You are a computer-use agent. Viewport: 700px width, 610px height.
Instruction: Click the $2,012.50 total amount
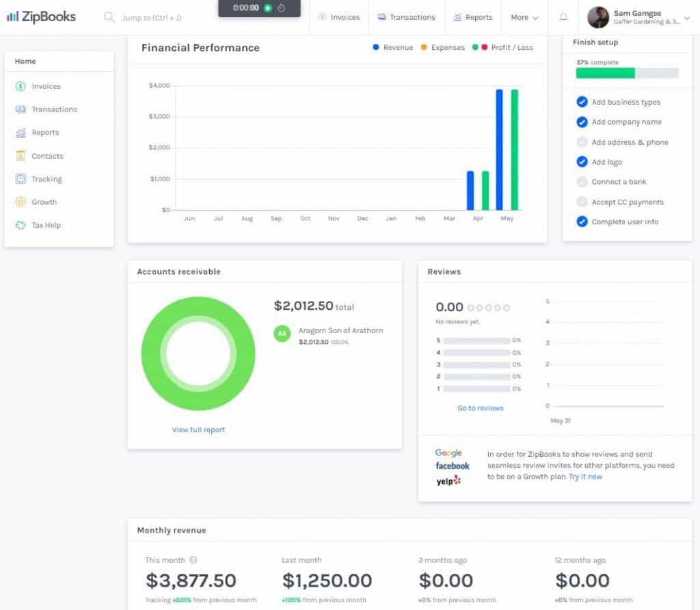click(303, 306)
